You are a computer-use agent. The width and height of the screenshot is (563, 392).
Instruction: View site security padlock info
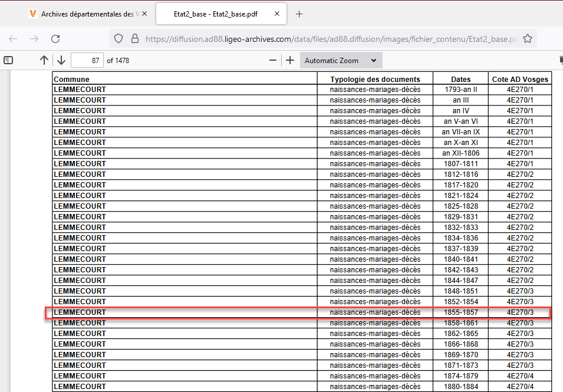[x=135, y=38]
